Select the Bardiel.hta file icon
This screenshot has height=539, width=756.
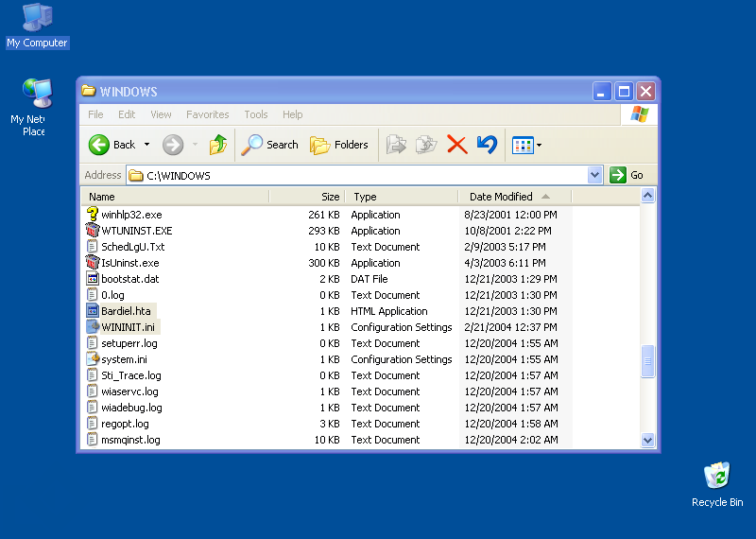92,311
